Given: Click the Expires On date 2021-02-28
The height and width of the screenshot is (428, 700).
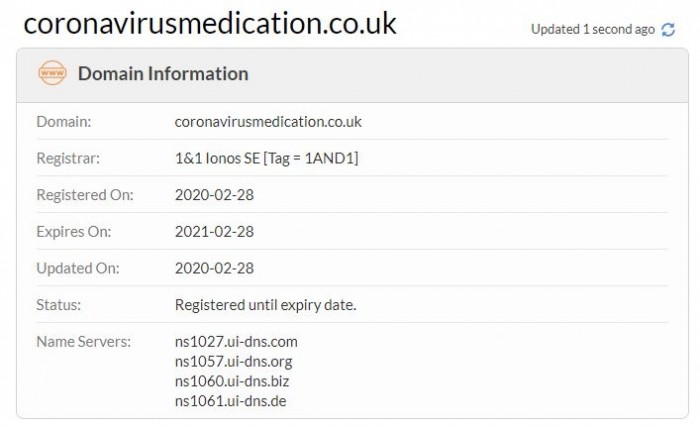Looking at the screenshot, I should [x=214, y=231].
